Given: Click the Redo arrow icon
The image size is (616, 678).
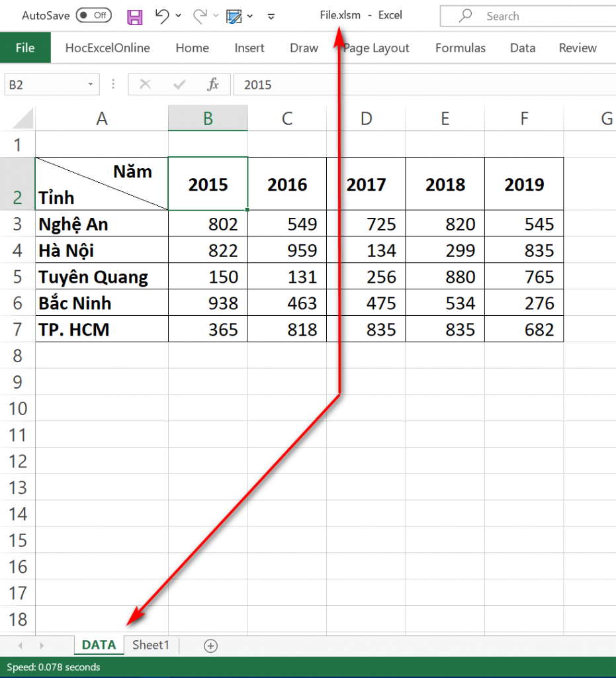Looking at the screenshot, I should click(200, 17).
